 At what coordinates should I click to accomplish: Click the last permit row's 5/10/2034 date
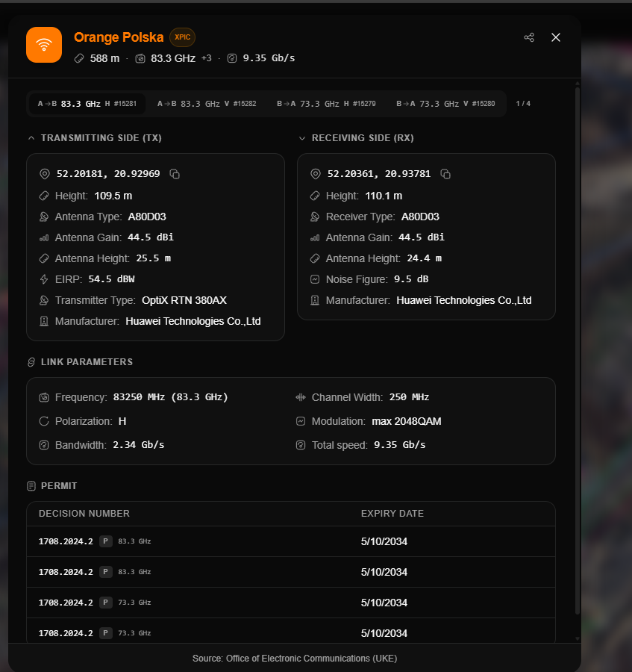(384, 633)
